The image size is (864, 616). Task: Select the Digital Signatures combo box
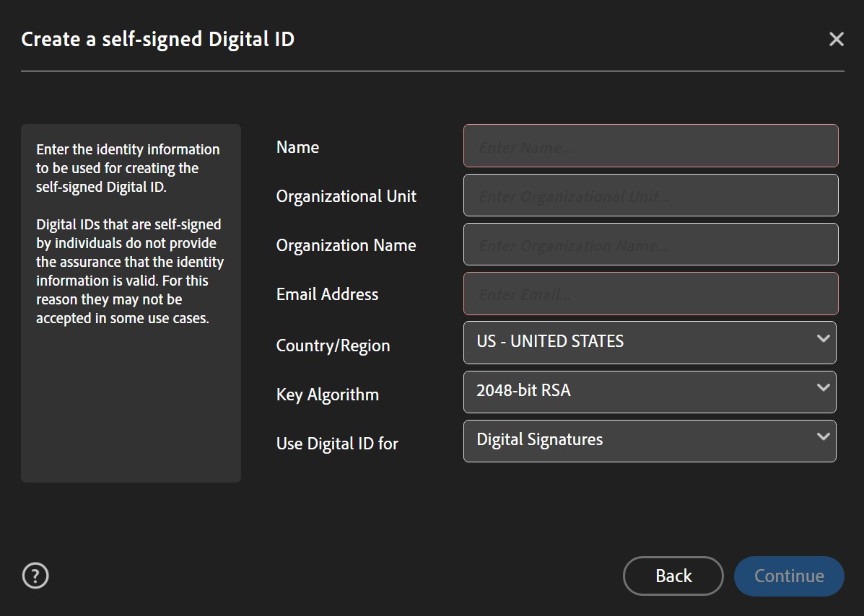(650, 440)
